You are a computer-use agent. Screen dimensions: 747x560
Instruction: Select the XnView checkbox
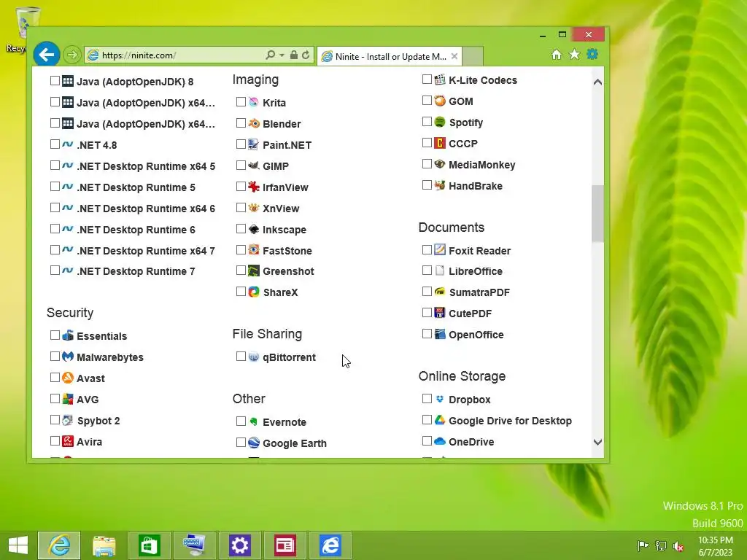click(x=241, y=208)
